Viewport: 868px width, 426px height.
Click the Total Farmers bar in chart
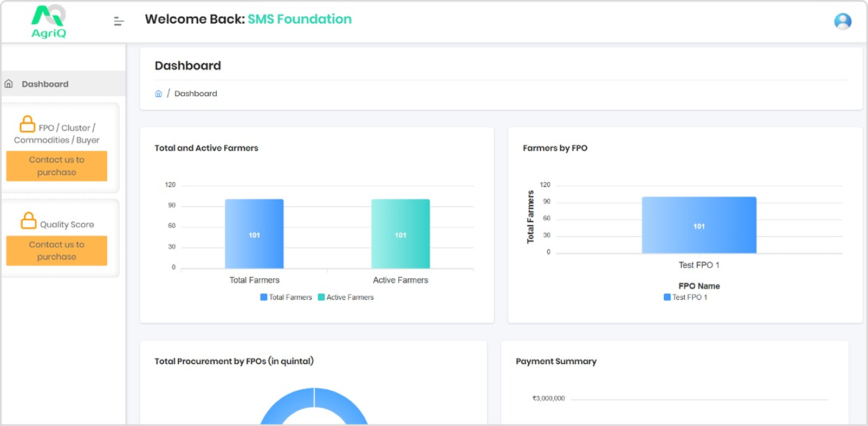pos(254,234)
